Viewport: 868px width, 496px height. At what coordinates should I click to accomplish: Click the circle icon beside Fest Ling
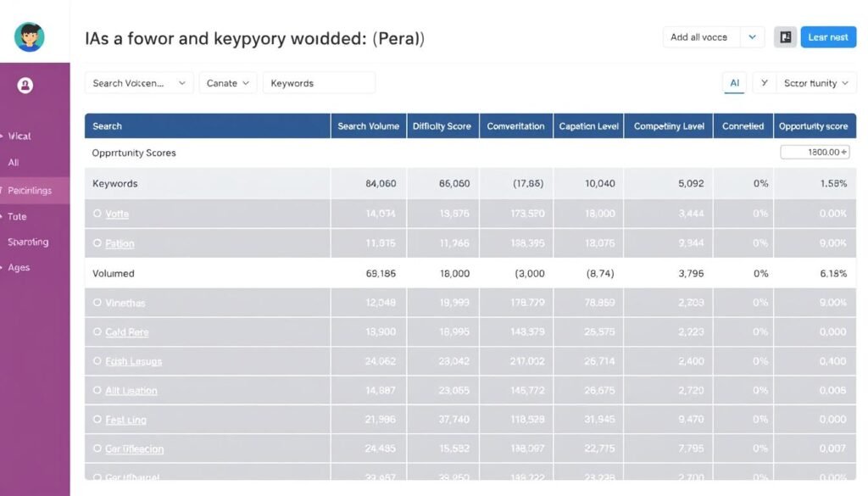tap(98, 420)
